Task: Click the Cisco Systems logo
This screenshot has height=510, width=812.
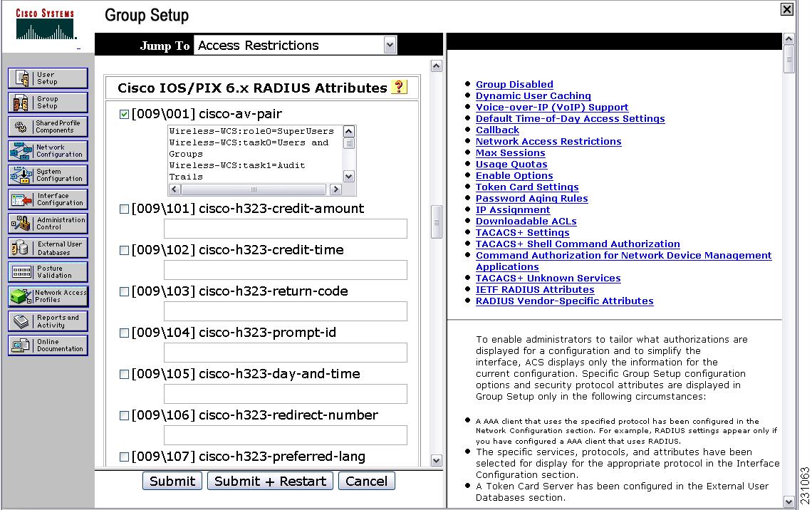Action: [45, 24]
